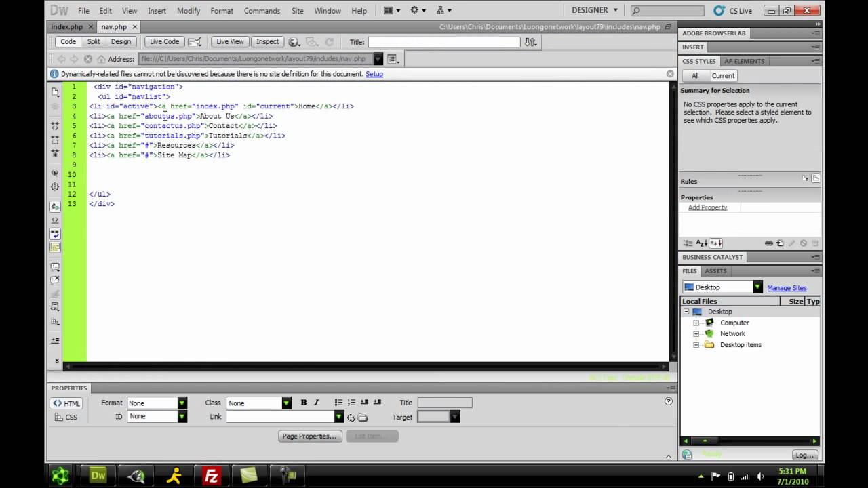The width and height of the screenshot is (868, 488).
Task: Click the Expand All toolbar icon
Action: [x=55, y=153]
